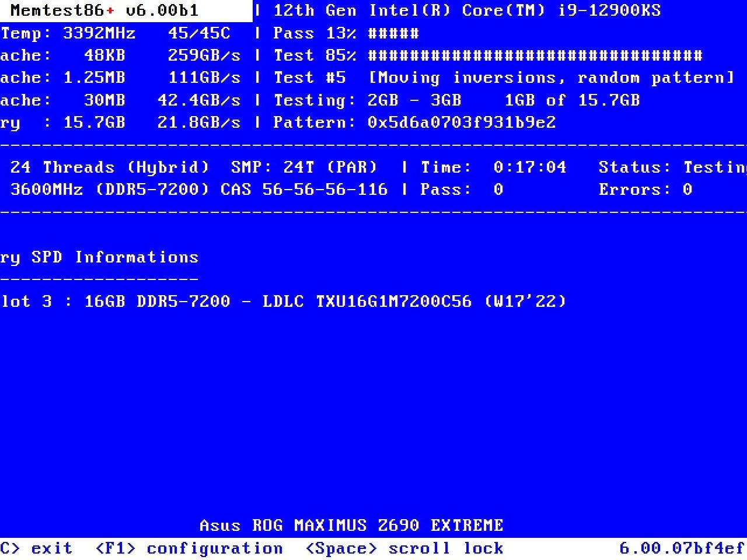Click the Pattern hex value 0x5d6a0703f931b9e2
The image size is (747, 560).
[462, 123]
